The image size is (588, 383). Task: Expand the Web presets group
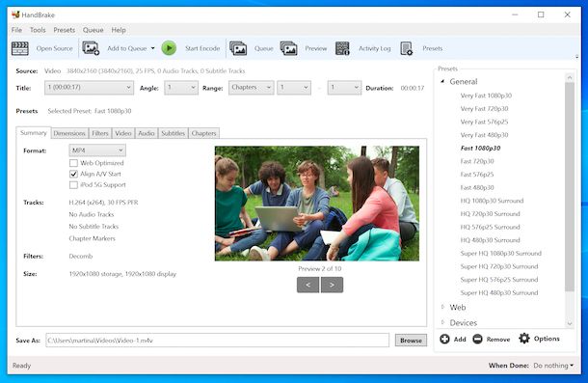click(x=442, y=307)
